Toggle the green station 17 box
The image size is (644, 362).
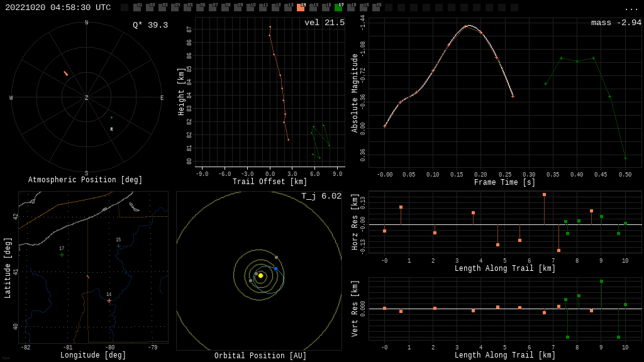coord(338,8)
